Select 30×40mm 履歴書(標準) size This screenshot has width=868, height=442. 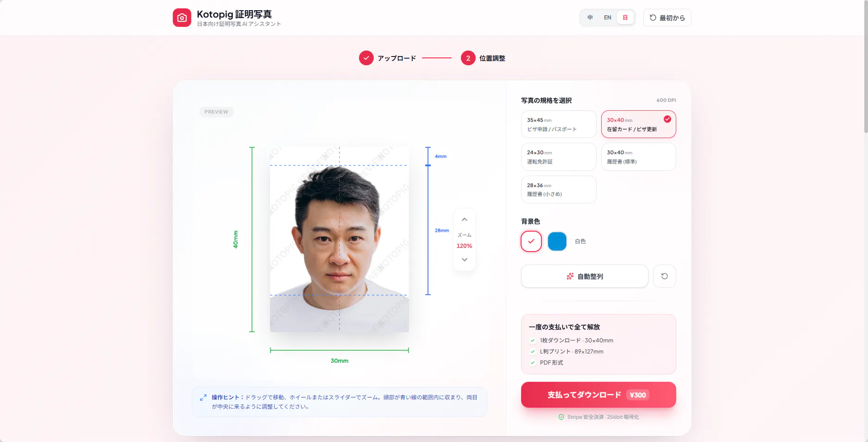point(638,157)
